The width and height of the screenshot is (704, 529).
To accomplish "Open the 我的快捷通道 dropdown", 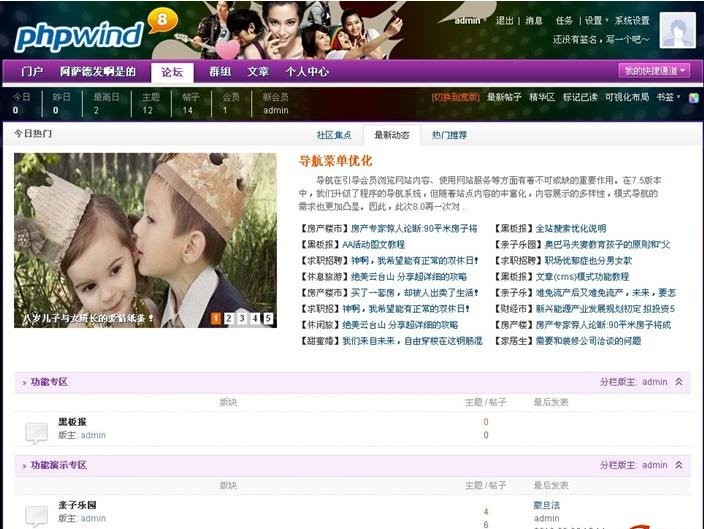I will (x=654, y=71).
